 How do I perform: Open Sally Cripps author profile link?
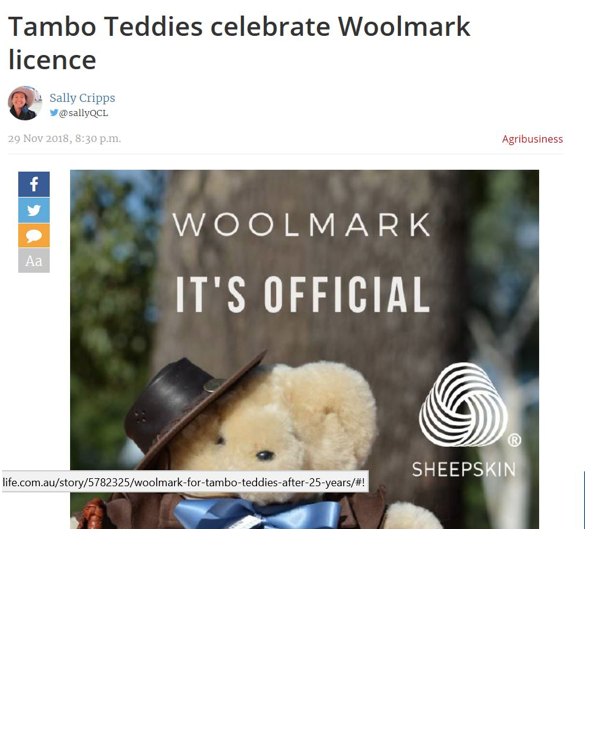click(82, 97)
